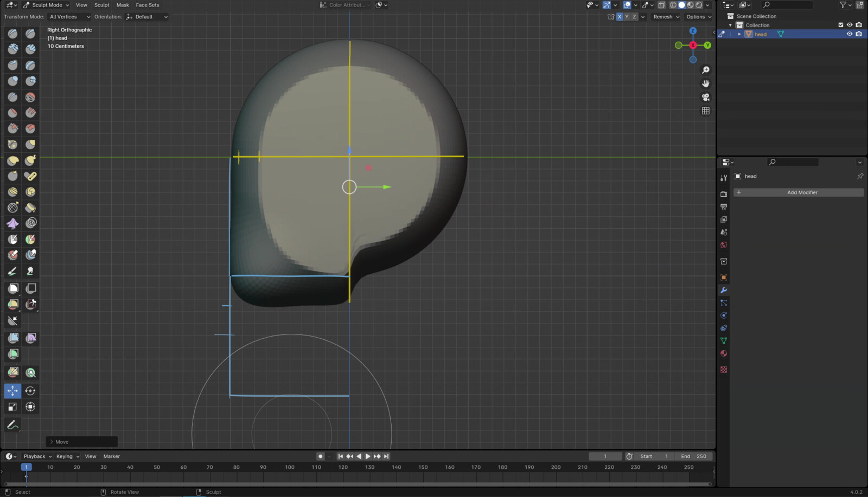
Task: Jump to the end frame
Action: [386, 456]
